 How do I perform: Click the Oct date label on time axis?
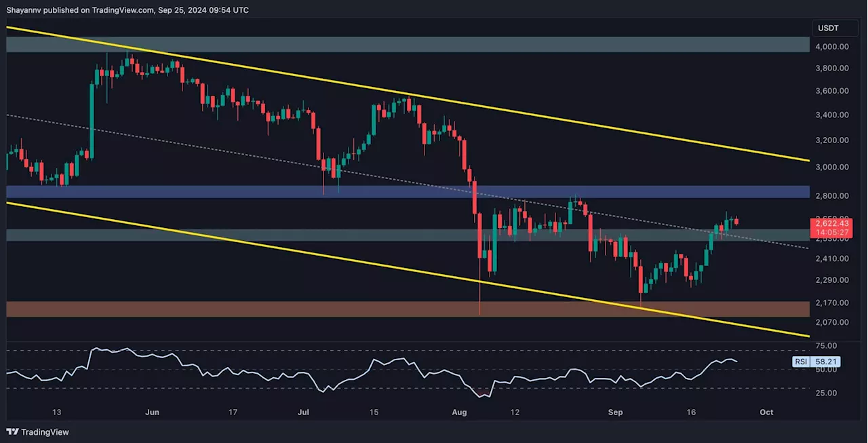766,412
